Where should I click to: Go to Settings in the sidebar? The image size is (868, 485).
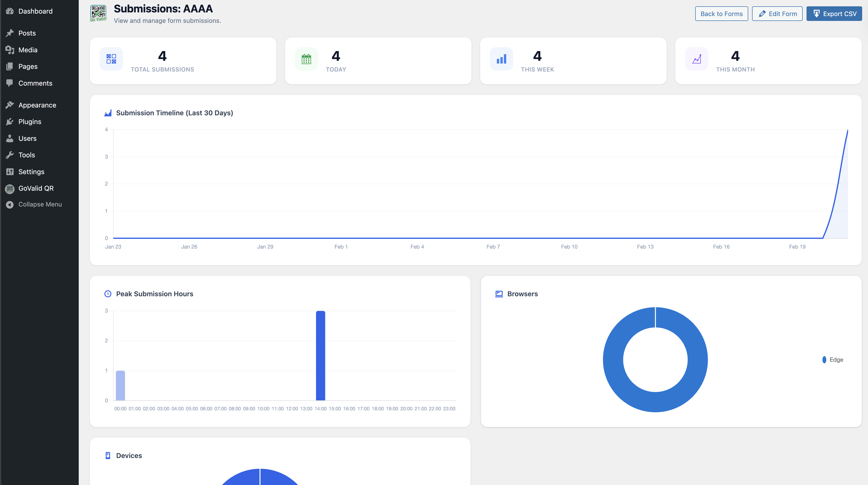coord(31,172)
